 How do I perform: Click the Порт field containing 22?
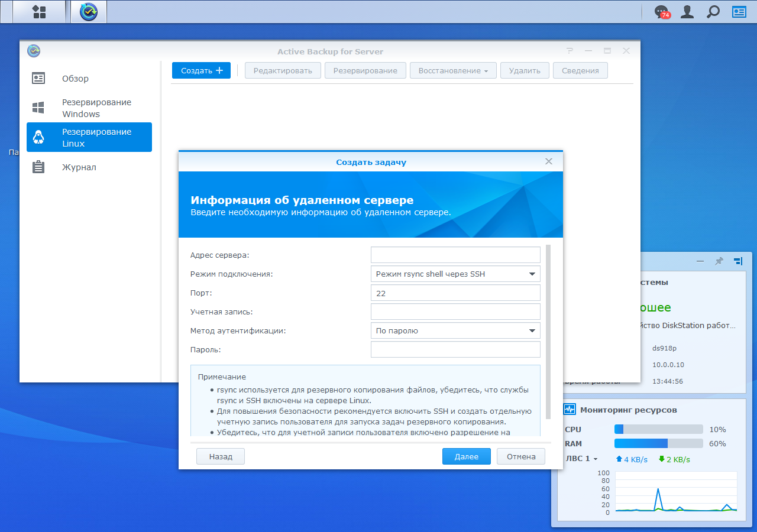[455, 293]
